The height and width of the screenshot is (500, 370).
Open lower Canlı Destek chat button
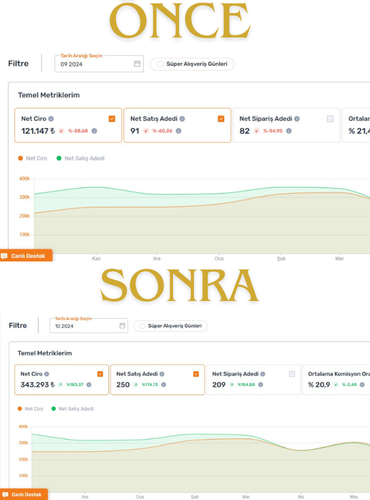coord(24,494)
